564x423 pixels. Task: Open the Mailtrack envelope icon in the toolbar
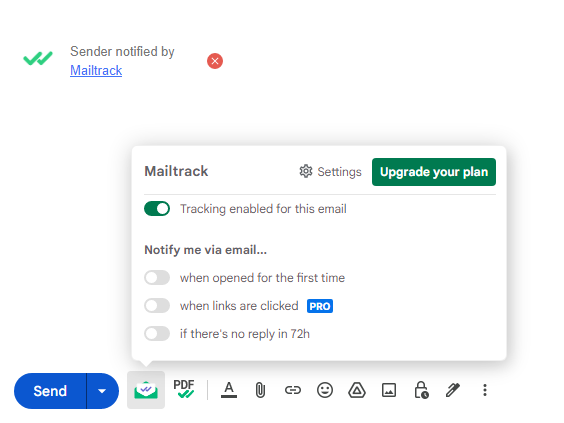tap(146, 390)
